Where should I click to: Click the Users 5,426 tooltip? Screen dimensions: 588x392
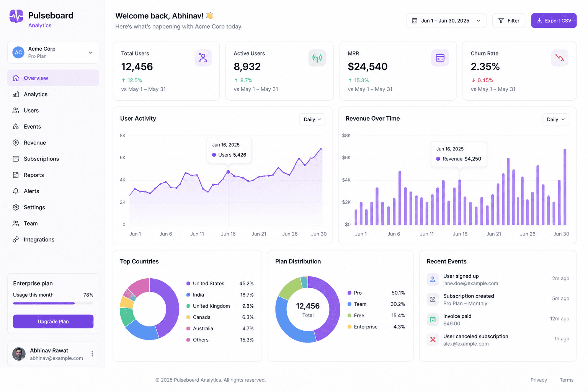(229, 150)
